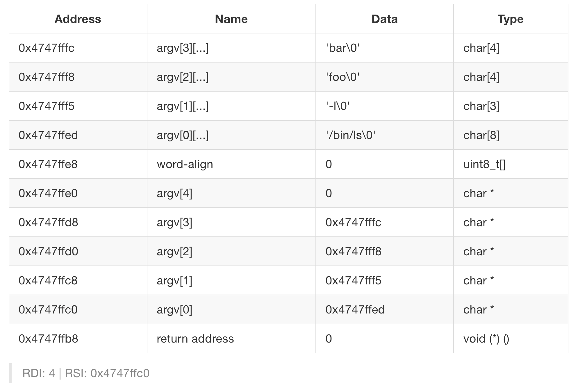Select the char[3] type cell
The height and width of the screenshot is (392, 578).
[481, 106]
